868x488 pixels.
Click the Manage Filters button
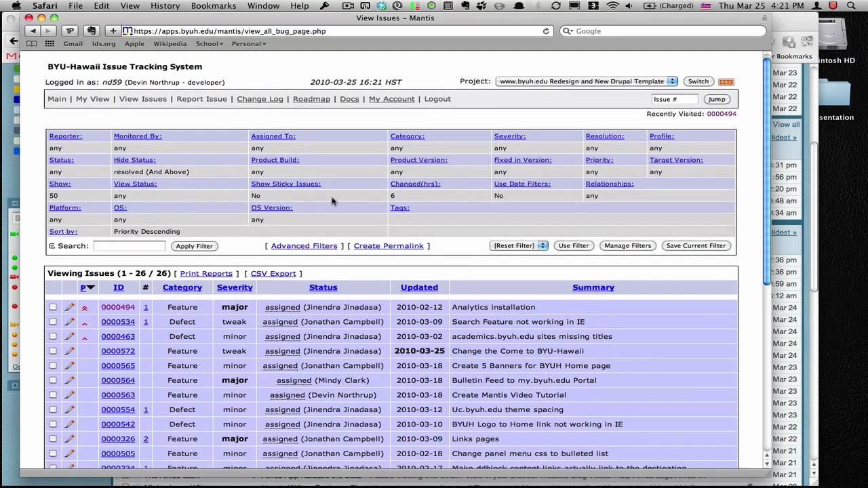627,246
